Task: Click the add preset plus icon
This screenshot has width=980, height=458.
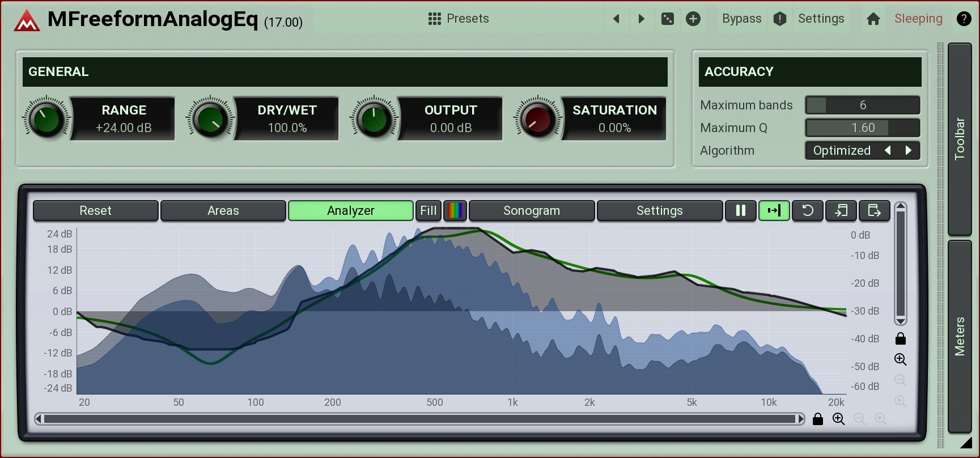Action: 693,19
